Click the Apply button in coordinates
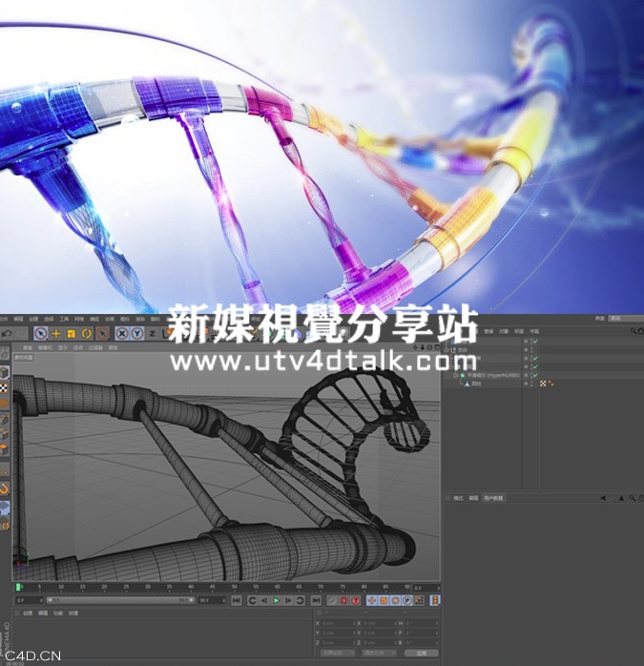 pyautogui.click(x=422, y=653)
